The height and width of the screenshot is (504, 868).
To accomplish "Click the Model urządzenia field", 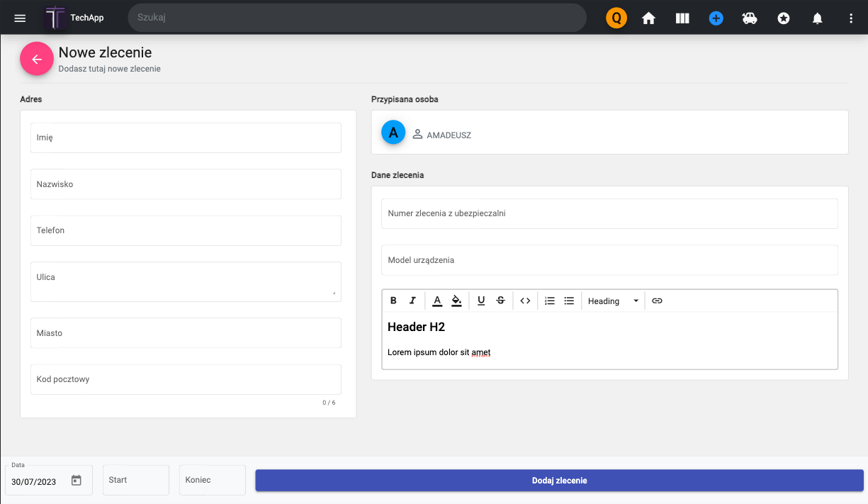I will coord(609,260).
